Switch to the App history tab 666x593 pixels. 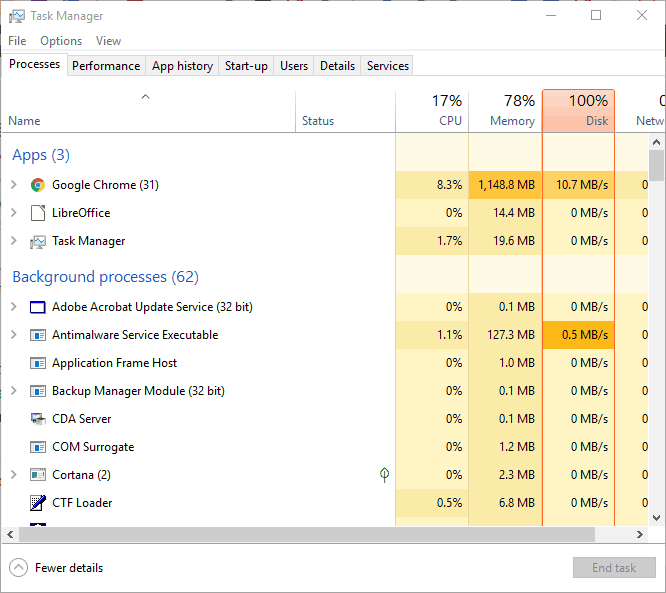pyautogui.click(x=182, y=66)
